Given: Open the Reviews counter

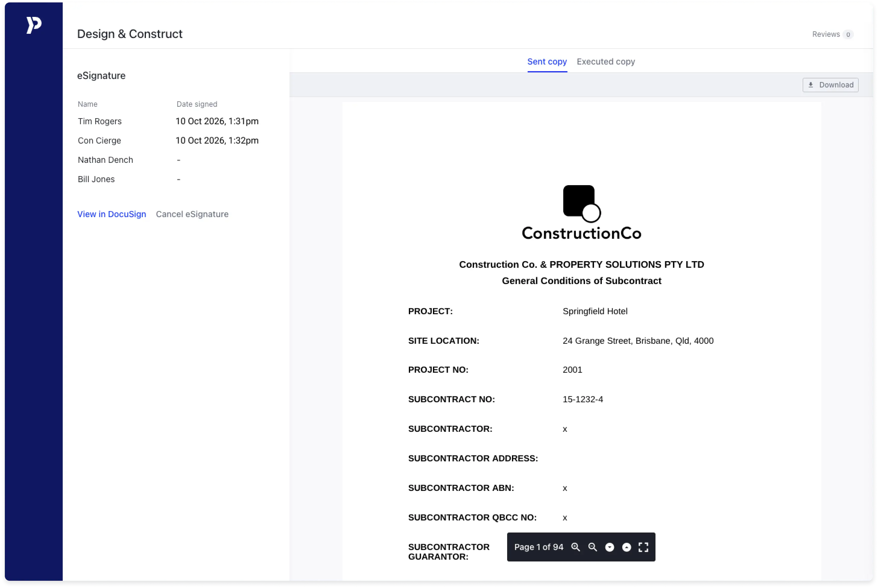Looking at the screenshot, I should [833, 34].
